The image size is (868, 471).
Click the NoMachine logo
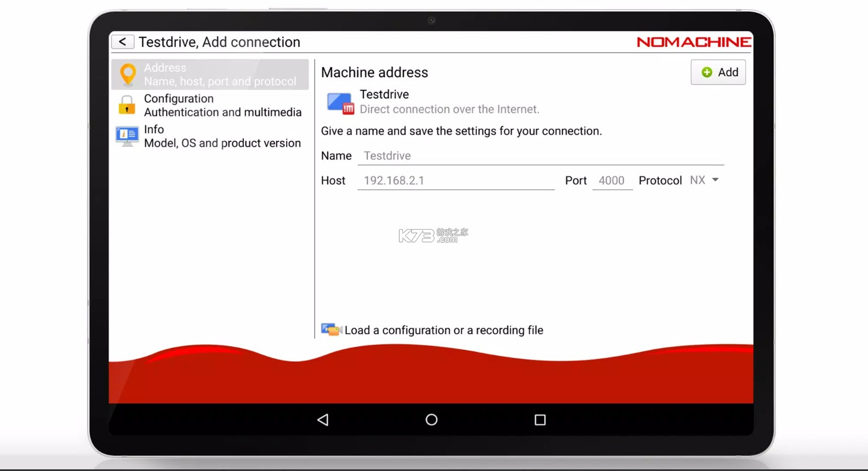[694, 42]
